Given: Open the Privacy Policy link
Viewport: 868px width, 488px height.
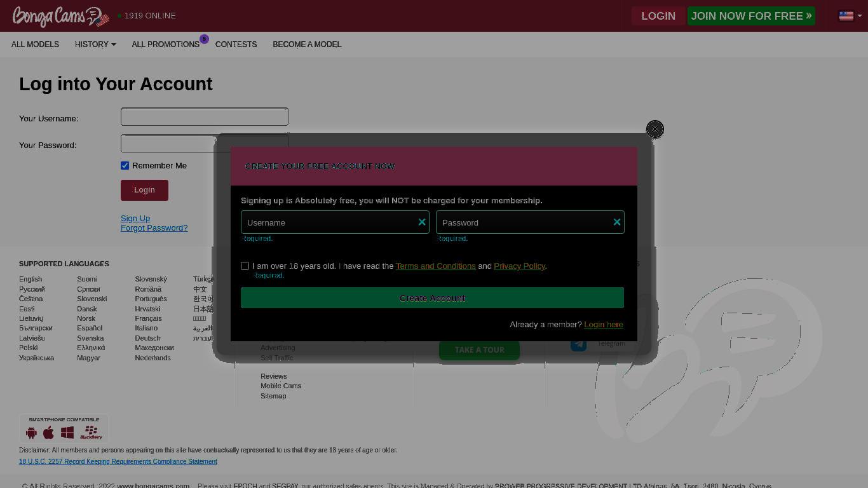Looking at the screenshot, I should (519, 266).
